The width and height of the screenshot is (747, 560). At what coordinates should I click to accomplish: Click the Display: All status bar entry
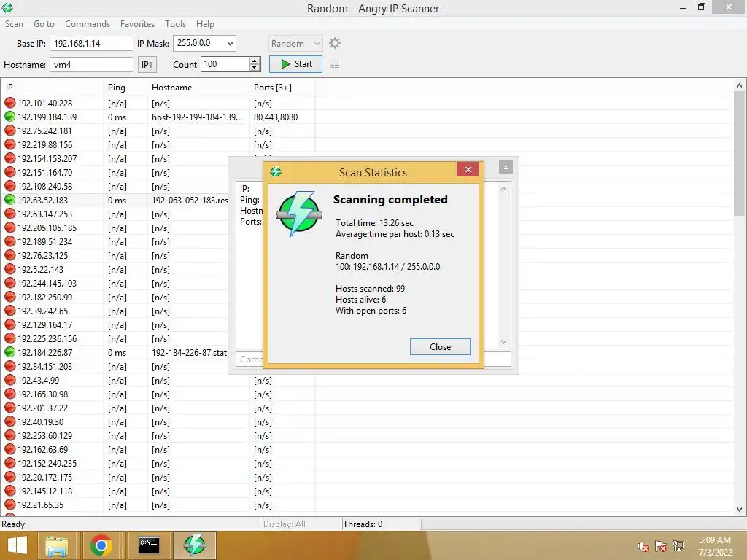pos(284,524)
